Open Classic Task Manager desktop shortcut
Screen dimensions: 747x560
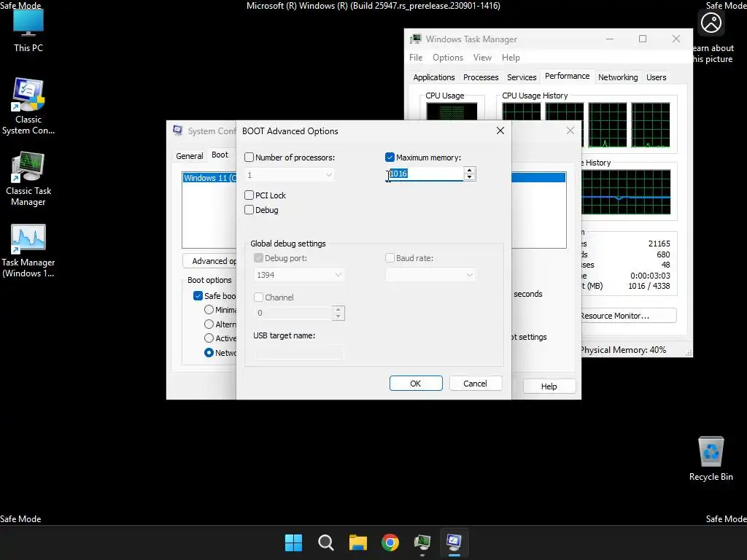tap(28, 179)
